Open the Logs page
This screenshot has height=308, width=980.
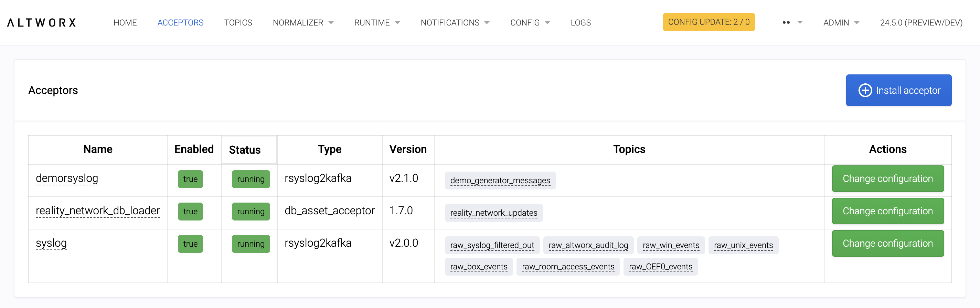[x=580, y=23]
